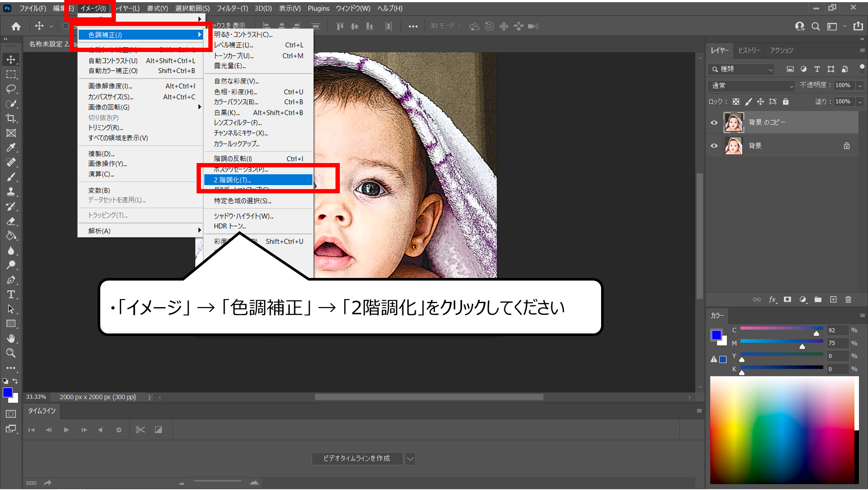Select the Paint Bucket tool
This screenshot has height=490, width=868.
(11, 236)
